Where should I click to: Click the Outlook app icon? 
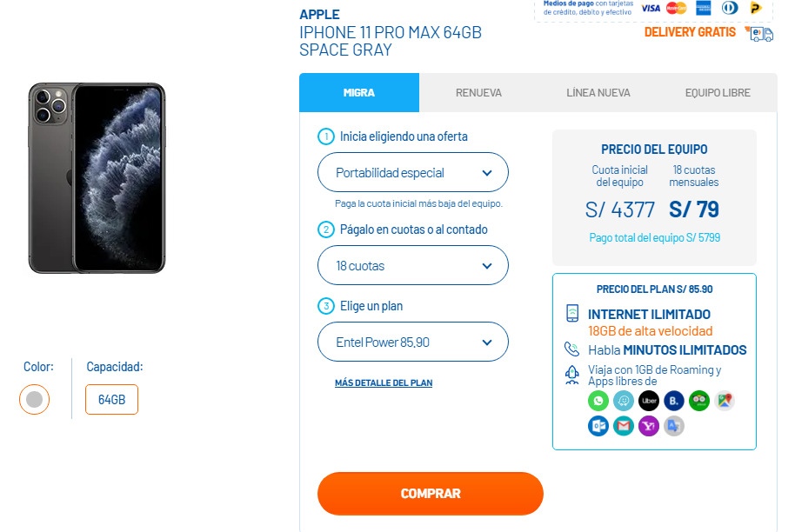[x=598, y=426]
